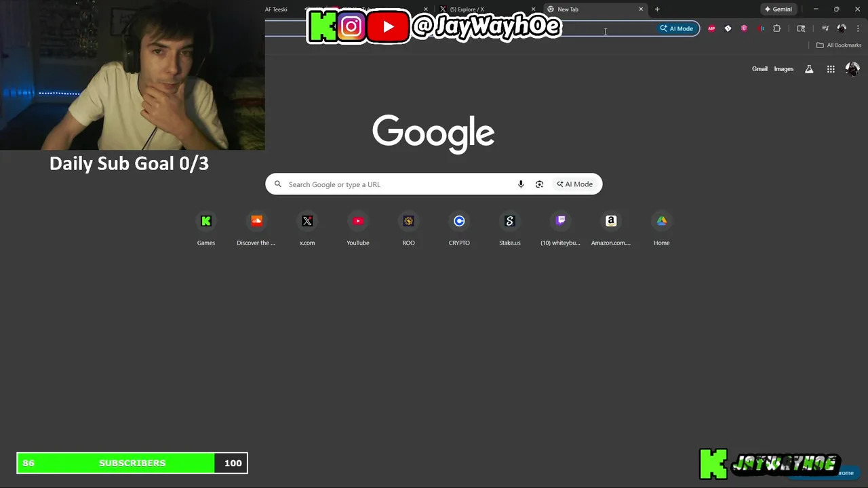Open the Stake.us shortcut tile
The height and width of the screenshot is (488, 868).
(510, 229)
